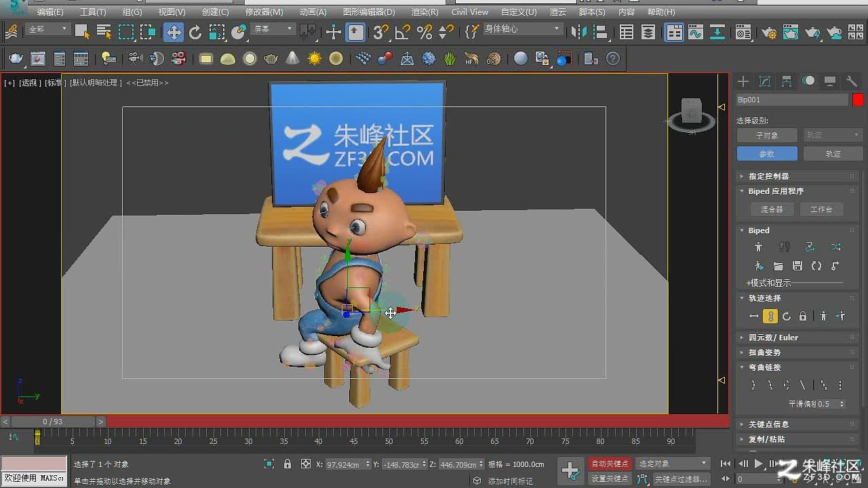This screenshot has width=868, height=488.
Task: Switch to the Hierarchy panel tab
Action: (x=787, y=81)
